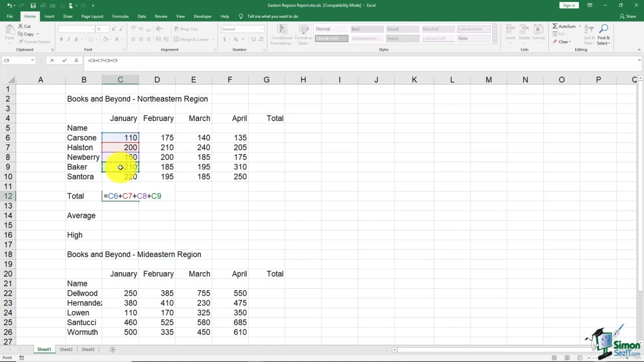644x362 pixels.
Task: Click the Borders icon in Font group
Action: 91,39
